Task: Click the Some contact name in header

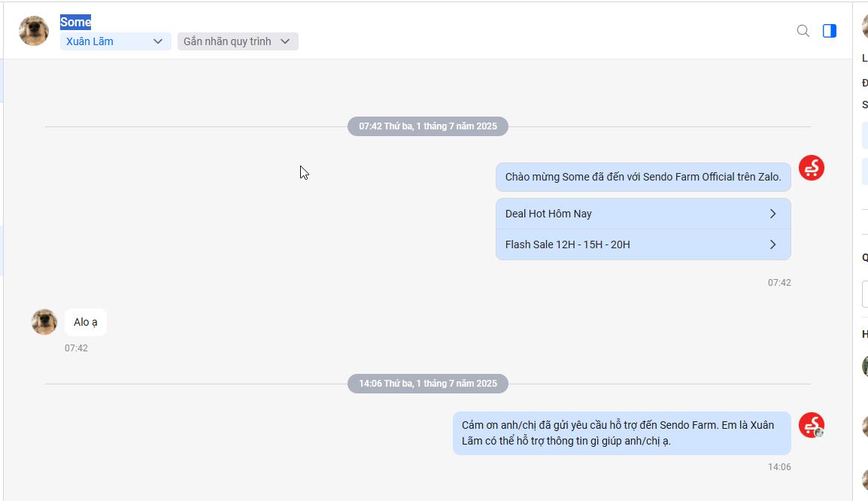Action: click(75, 22)
